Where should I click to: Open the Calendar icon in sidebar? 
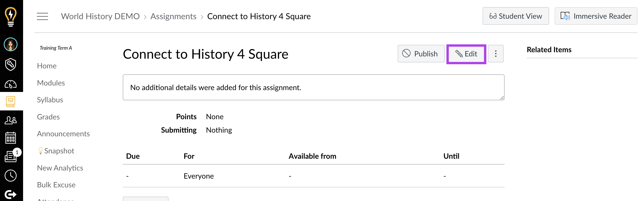tap(10, 138)
